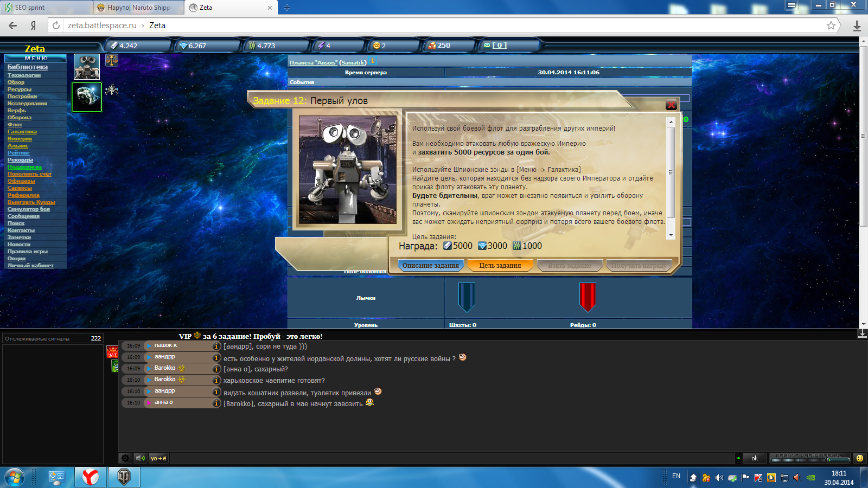Switch to the Naruto Shipp browser tab
The width and height of the screenshot is (868, 488).
point(138,8)
